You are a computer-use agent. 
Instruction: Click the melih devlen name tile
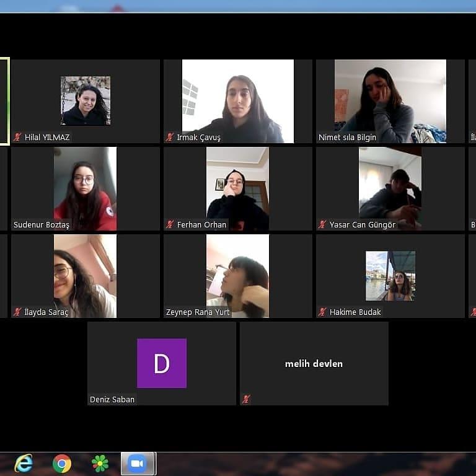point(314,364)
